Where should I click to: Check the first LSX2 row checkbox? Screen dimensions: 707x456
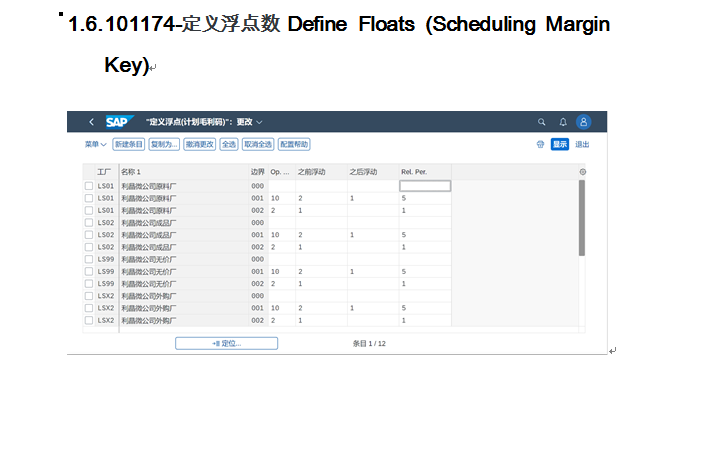click(x=89, y=296)
